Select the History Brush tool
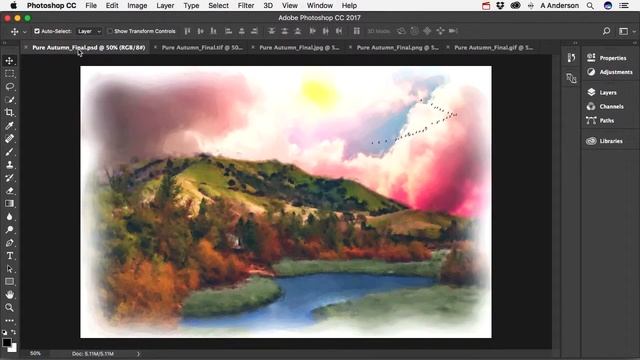This screenshot has width=640, height=360. coord(9,178)
